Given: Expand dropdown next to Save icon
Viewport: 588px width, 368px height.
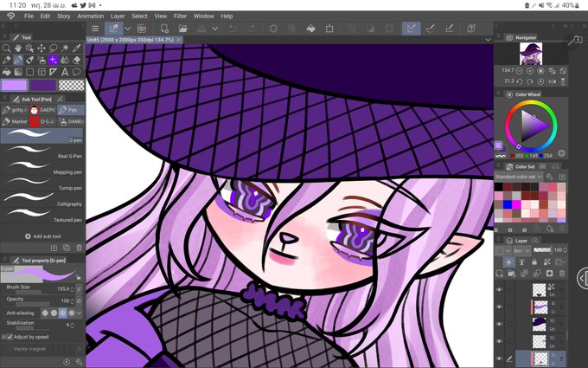Looking at the screenshot, I should [x=214, y=29].
